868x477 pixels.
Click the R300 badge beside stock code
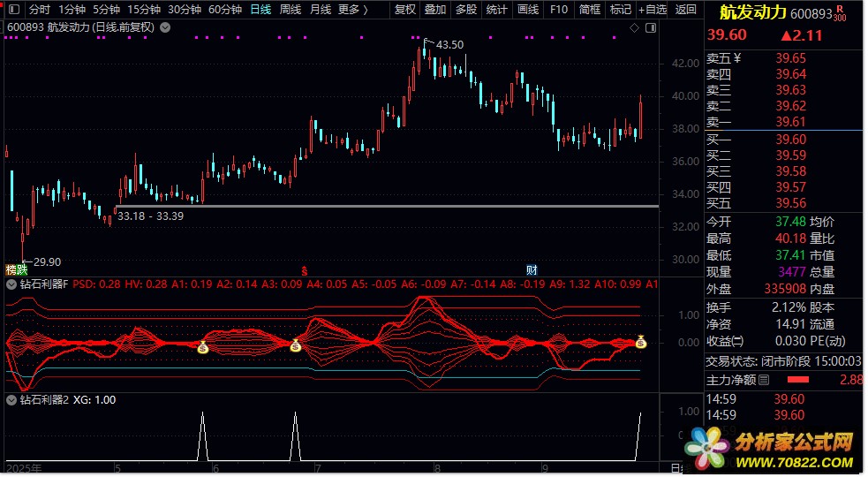pyautogui.click(x=839, y=14)
